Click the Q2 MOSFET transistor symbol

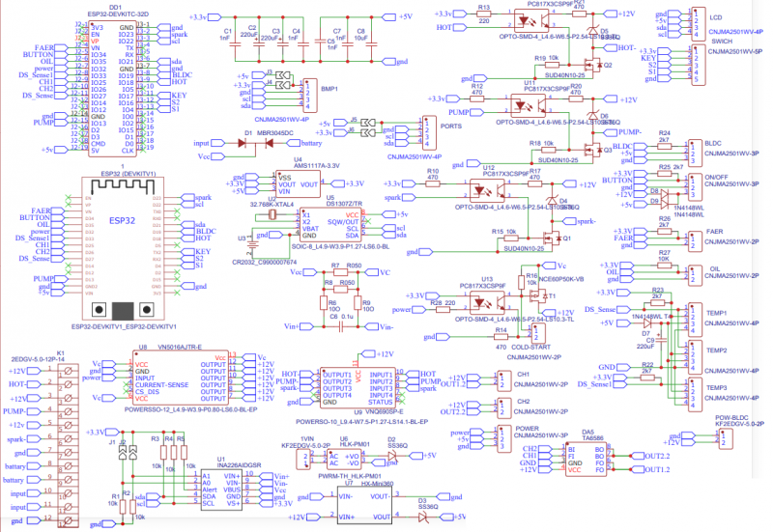click(x=598, y=67)
